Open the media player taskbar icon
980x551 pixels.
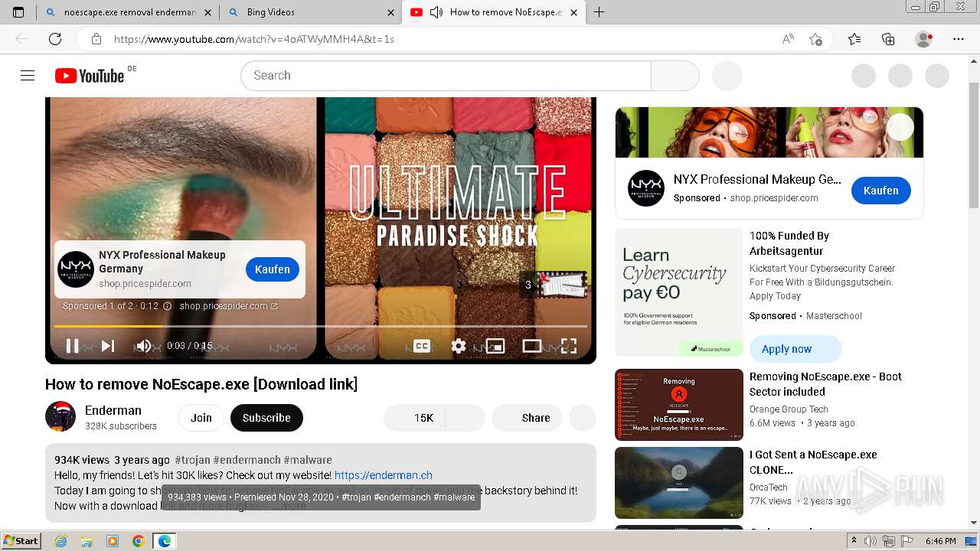click(x=113, y=541)
